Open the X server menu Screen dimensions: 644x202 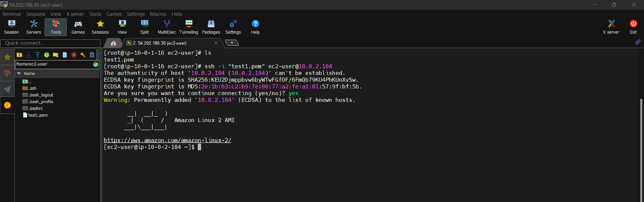point(75,14)
